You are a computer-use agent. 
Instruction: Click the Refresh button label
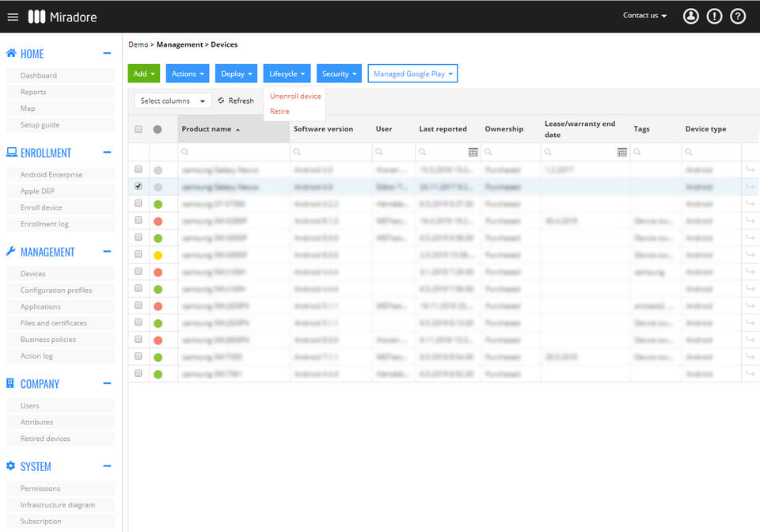pos(241,101)
